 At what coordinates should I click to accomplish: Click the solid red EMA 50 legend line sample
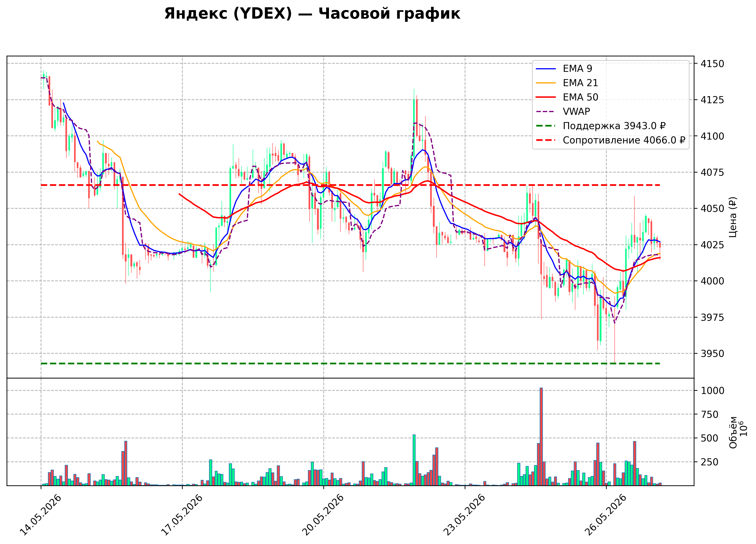click(x=546, y=97)
